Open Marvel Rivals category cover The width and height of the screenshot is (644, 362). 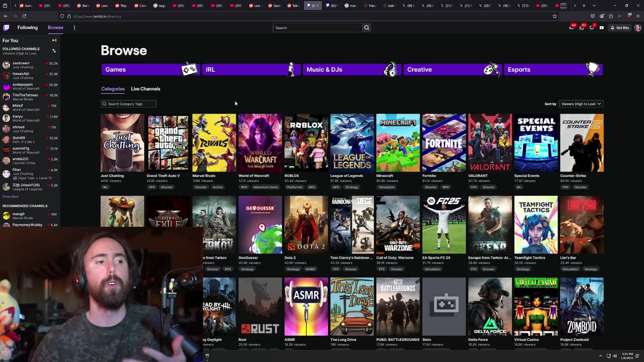214,143
